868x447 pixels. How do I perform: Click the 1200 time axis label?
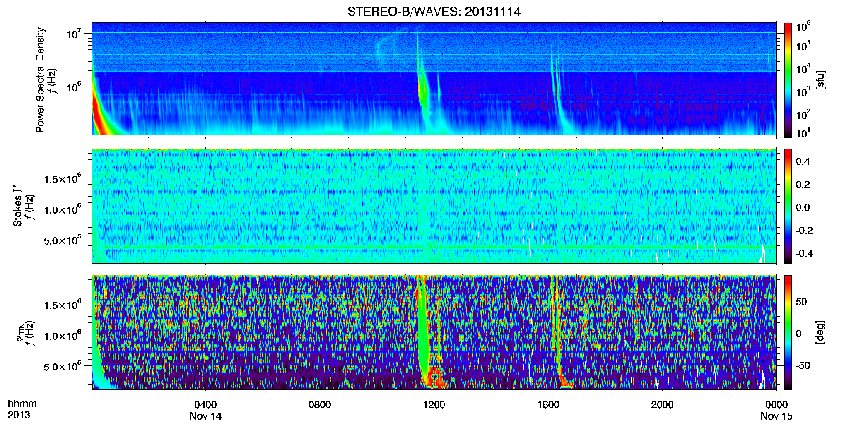coord(434,404)
